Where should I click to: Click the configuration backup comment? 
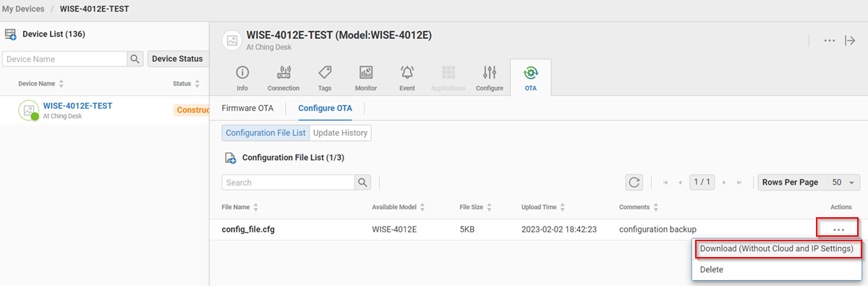(x=658, y=230)
